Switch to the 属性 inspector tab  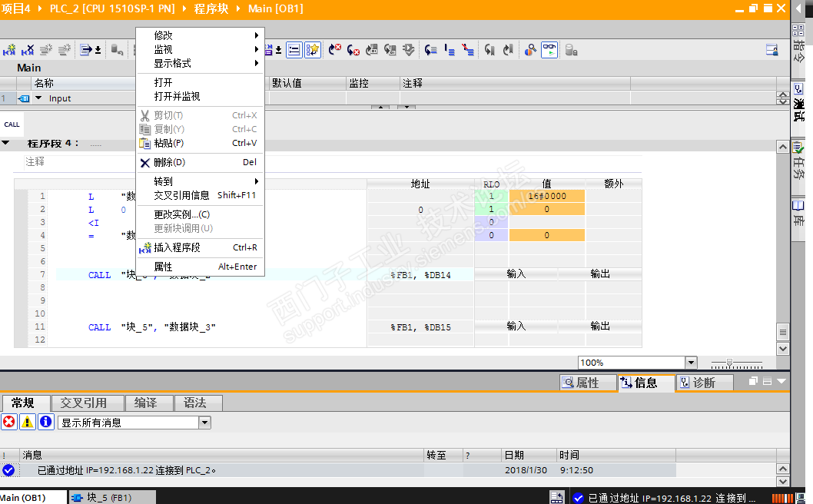[588, 383]
